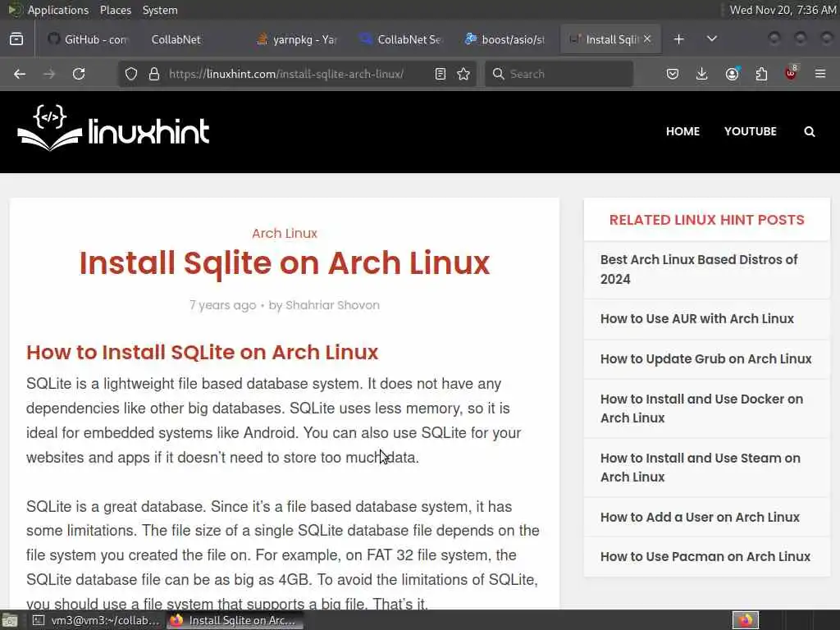The width and height of the screenshot is (840, 630).
Task: Go to HOME in site navigation
Action: 682,131
